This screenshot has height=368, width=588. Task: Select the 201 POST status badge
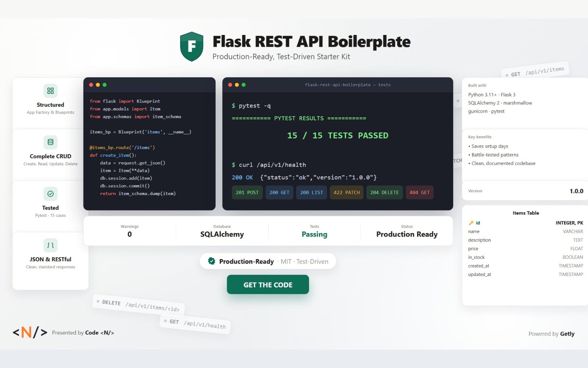247,192
